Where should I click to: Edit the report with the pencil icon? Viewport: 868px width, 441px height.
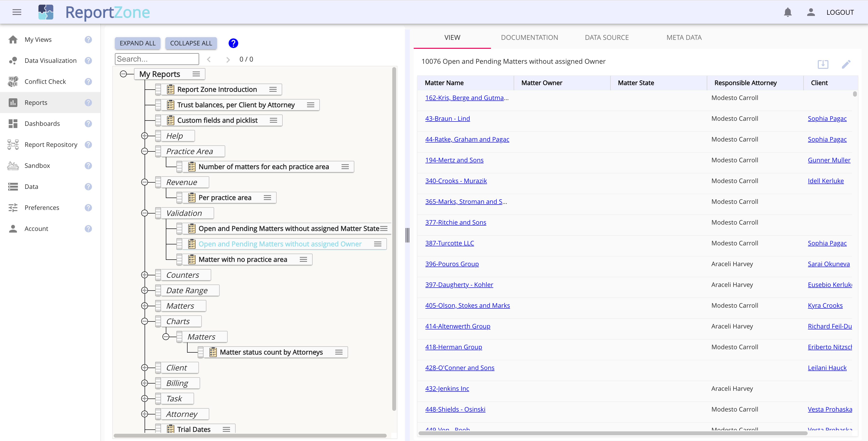click(846, 64)
